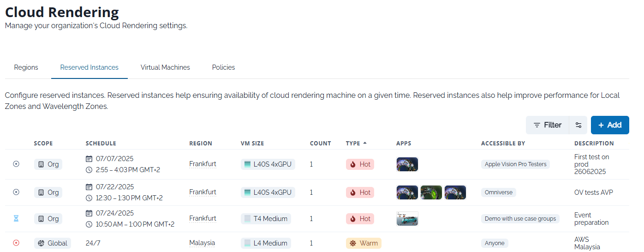Click the L40S 4xGPU badge for 07/22/2025
Screen dimensions: 644x252
(x=268, y=192)
